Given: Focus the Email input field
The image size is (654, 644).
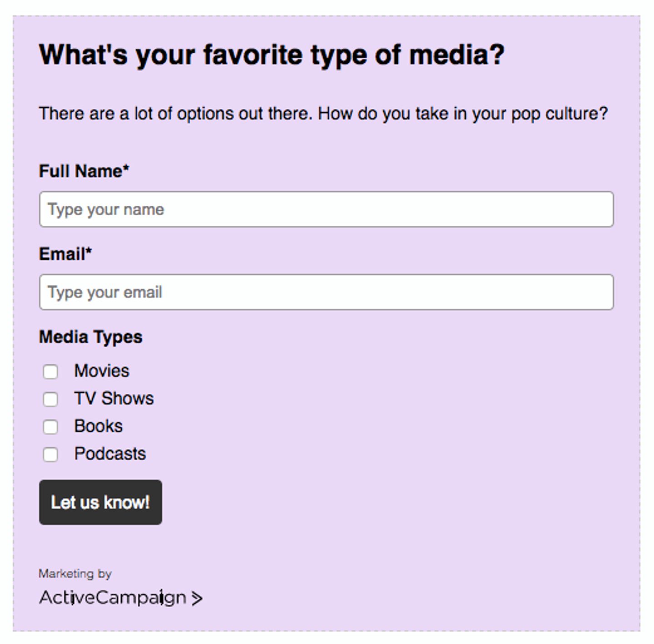Looking at the screenshot, I should tap(326, 292).
